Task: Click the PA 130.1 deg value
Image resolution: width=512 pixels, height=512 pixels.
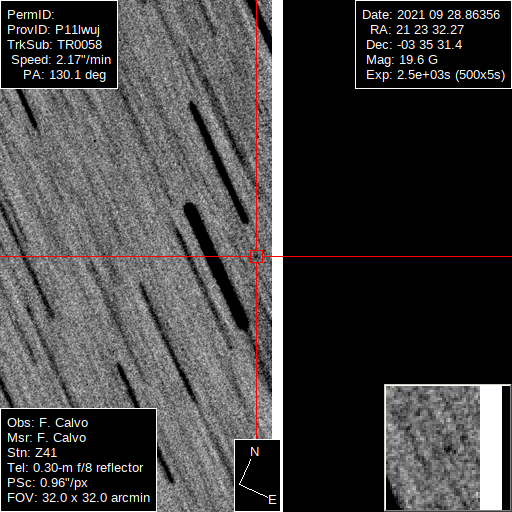Action: pyautogui.click(x=64, y=75)
